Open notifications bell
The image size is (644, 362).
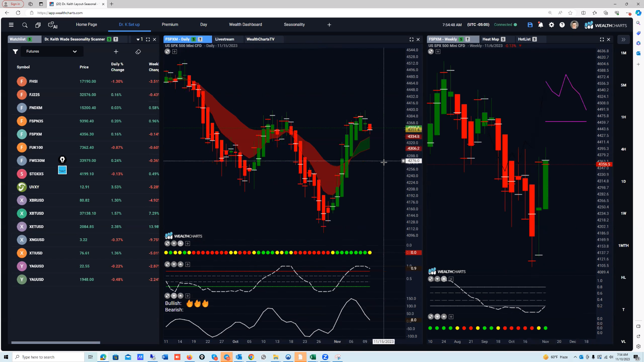[x=541, y=25]
